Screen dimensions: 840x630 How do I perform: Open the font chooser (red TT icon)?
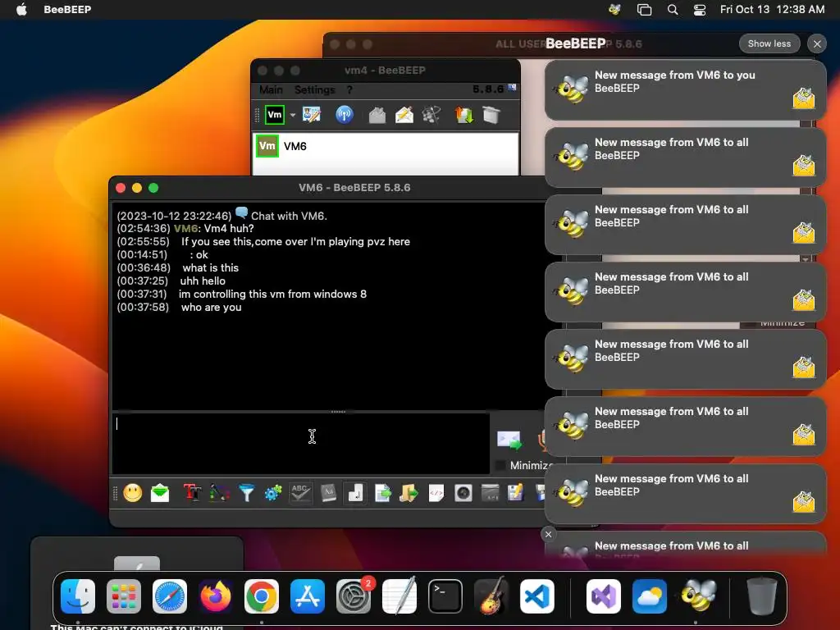coord(192,493)
